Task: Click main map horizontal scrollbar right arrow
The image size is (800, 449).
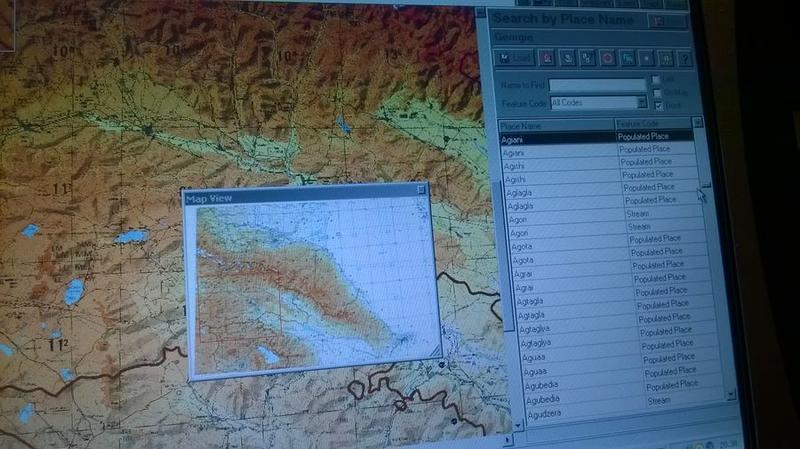Action: (x=507, y=439)
